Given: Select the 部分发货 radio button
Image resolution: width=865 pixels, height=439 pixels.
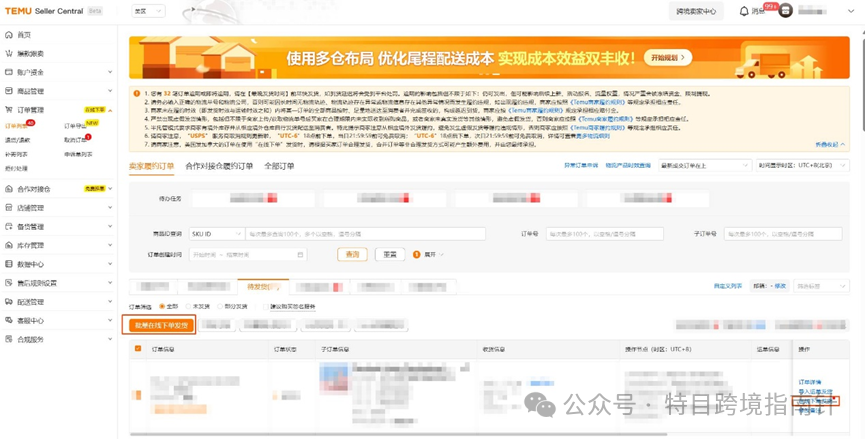Looking at the screenshot, I should (220, 306).
